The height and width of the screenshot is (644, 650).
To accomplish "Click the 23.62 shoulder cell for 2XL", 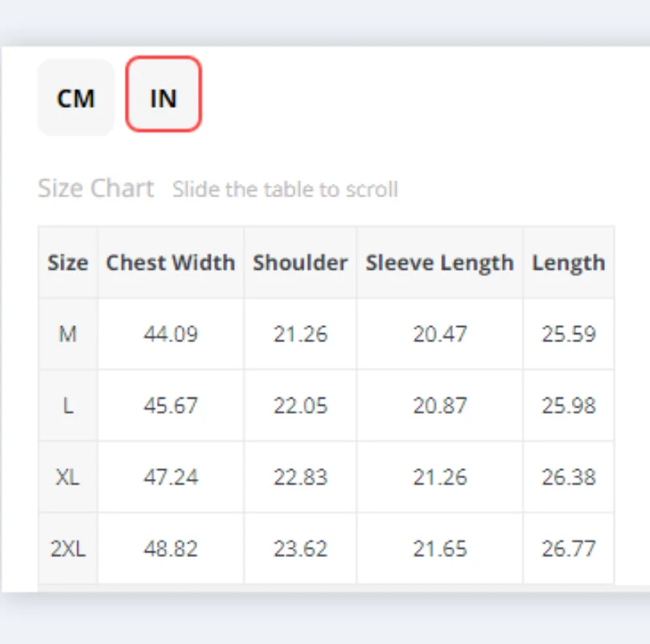I will click(300, 548).
